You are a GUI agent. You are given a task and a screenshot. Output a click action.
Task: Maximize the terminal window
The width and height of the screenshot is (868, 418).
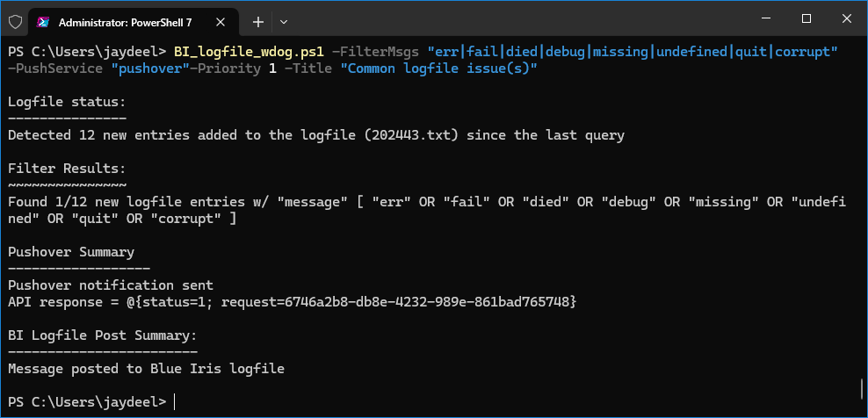pos(807,18)
